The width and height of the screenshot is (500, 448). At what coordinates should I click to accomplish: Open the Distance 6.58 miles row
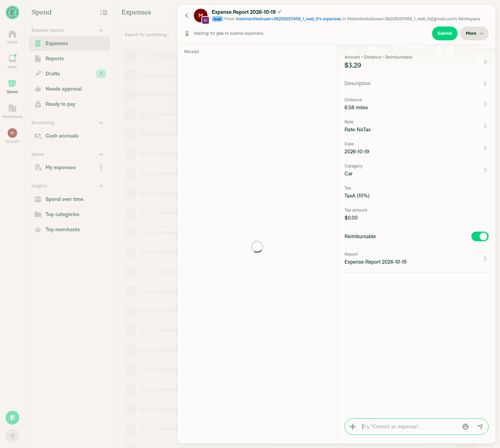click(416, 104)
